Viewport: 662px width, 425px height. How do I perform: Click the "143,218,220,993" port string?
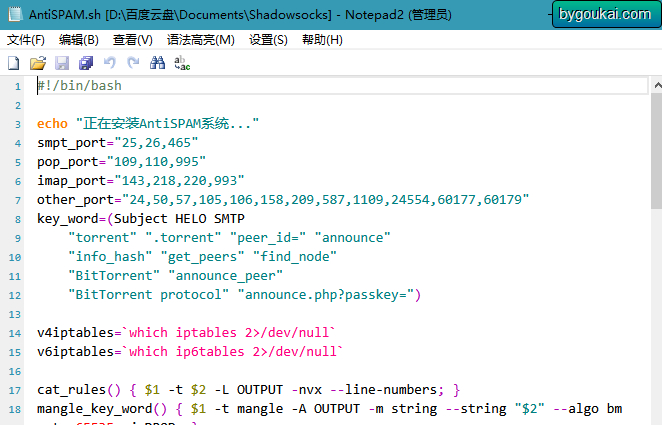(x=179, y=181)
